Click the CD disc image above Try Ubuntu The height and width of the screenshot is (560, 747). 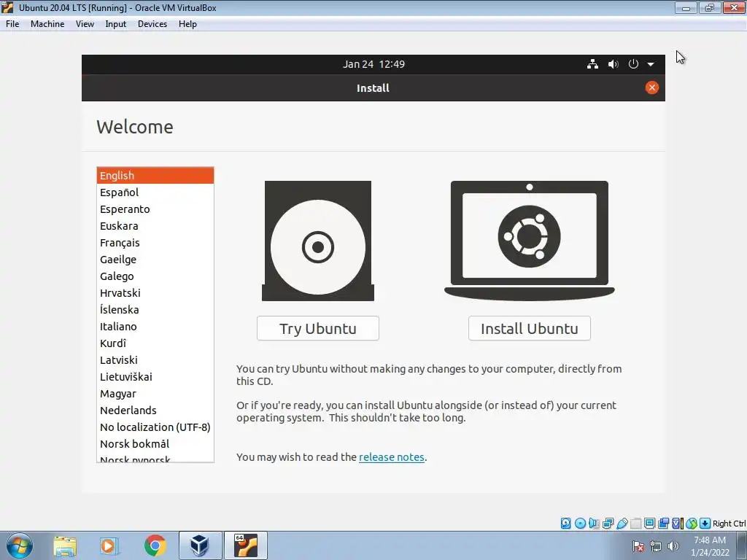coord(318,241)
